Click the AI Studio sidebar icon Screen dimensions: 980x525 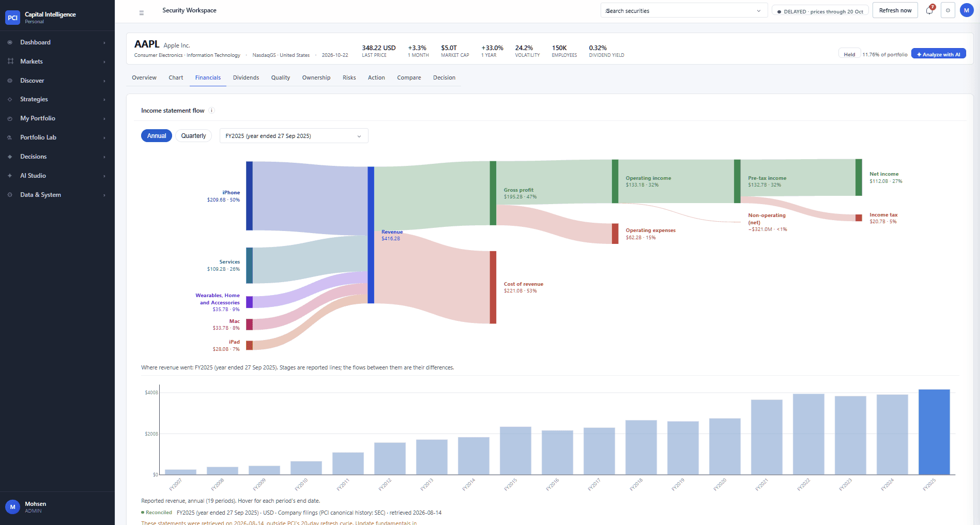(10, 176)
